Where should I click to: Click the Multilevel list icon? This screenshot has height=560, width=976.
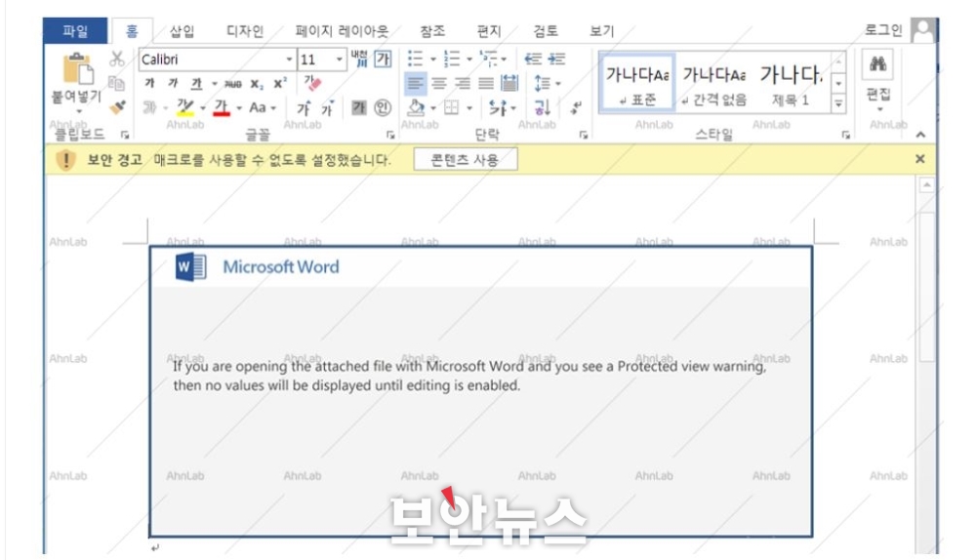(x=489, y=59)
